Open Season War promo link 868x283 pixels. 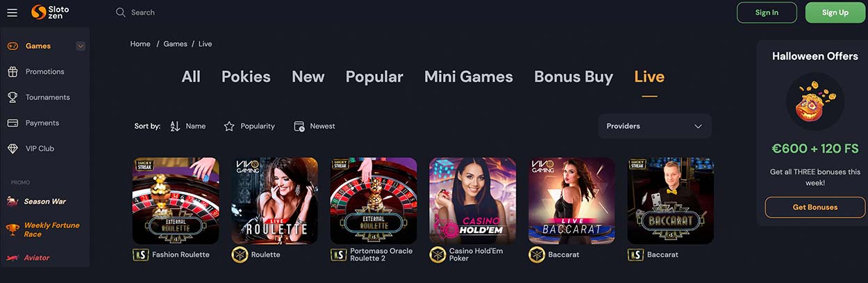point(45,202)
